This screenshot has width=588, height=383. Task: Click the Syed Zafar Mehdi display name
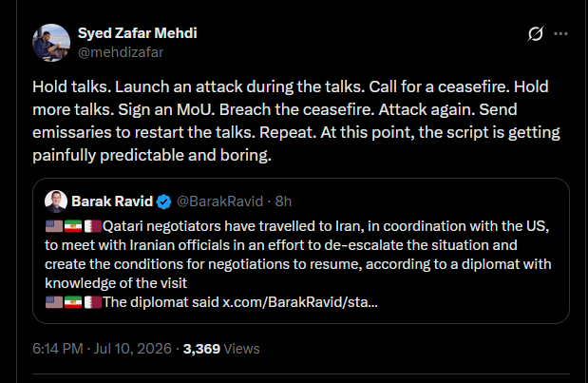click(137, 33)
